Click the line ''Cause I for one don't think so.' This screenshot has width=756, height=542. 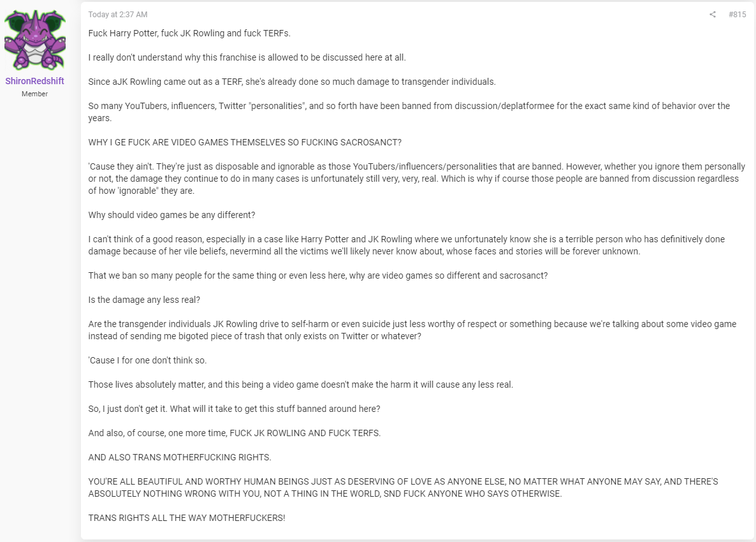[147, 360]
